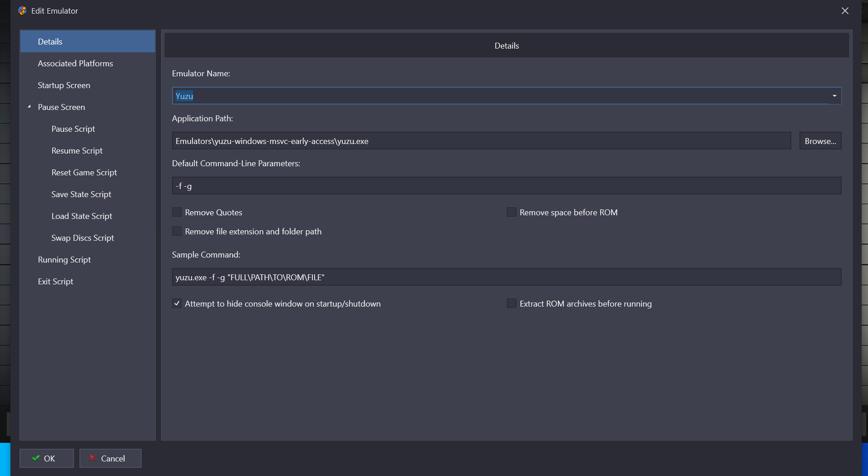
Task: Open Save State Script page
Action: 81,194
